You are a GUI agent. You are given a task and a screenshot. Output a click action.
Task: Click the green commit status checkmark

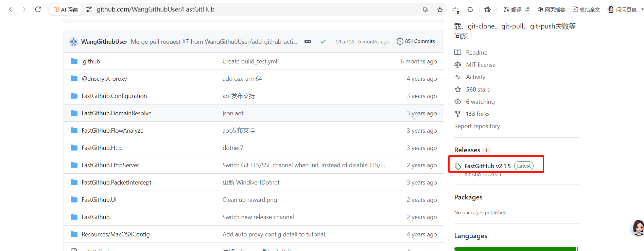[323, 41]
